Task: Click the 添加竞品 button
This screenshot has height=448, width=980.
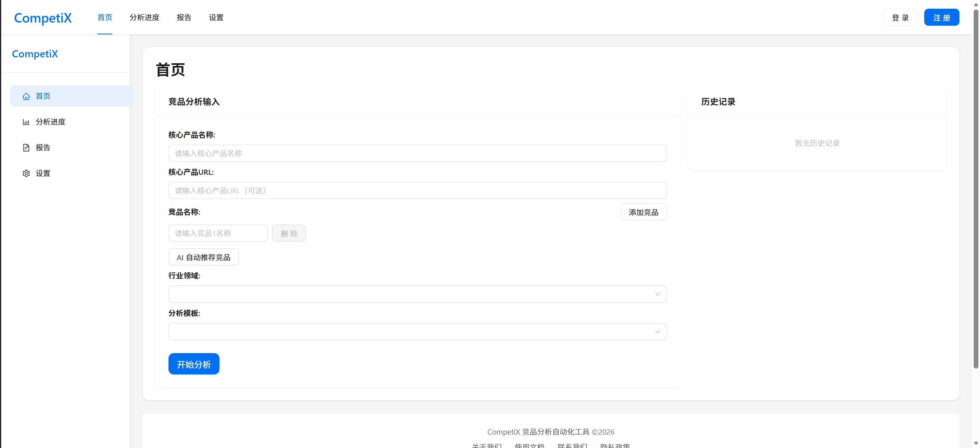Action: [643, 212]
